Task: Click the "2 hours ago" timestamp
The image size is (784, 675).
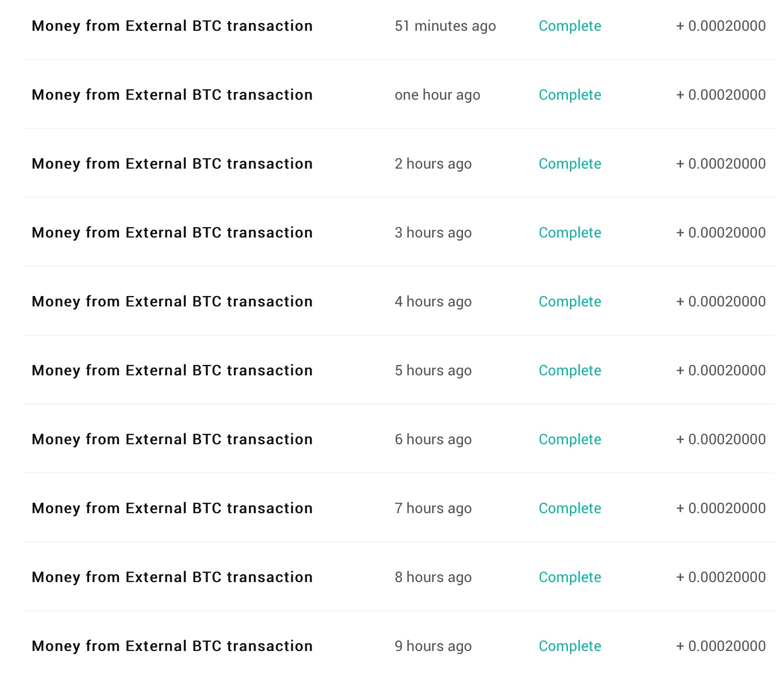Action: (433, 164)
